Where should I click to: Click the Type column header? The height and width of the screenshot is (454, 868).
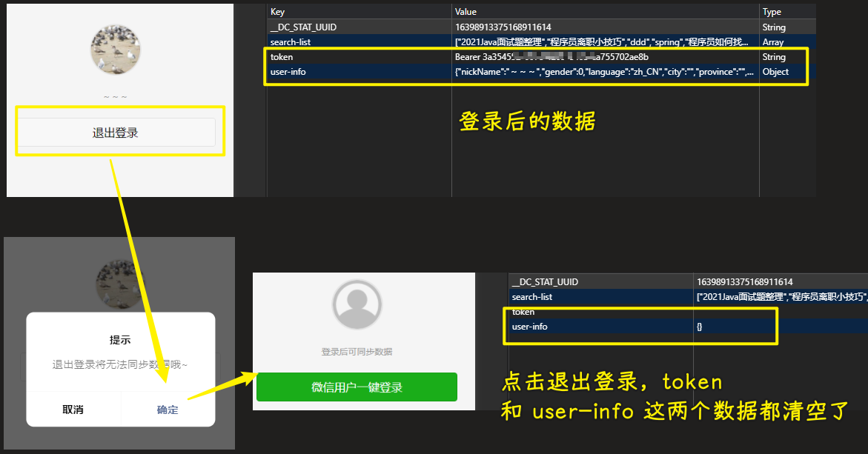772,12
